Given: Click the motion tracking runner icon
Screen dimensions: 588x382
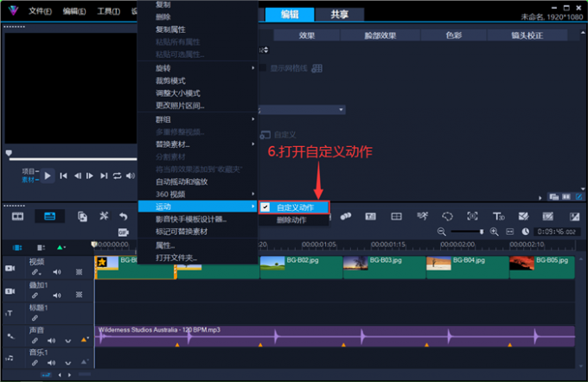Looking at the screenshot, I should point(422,216).
